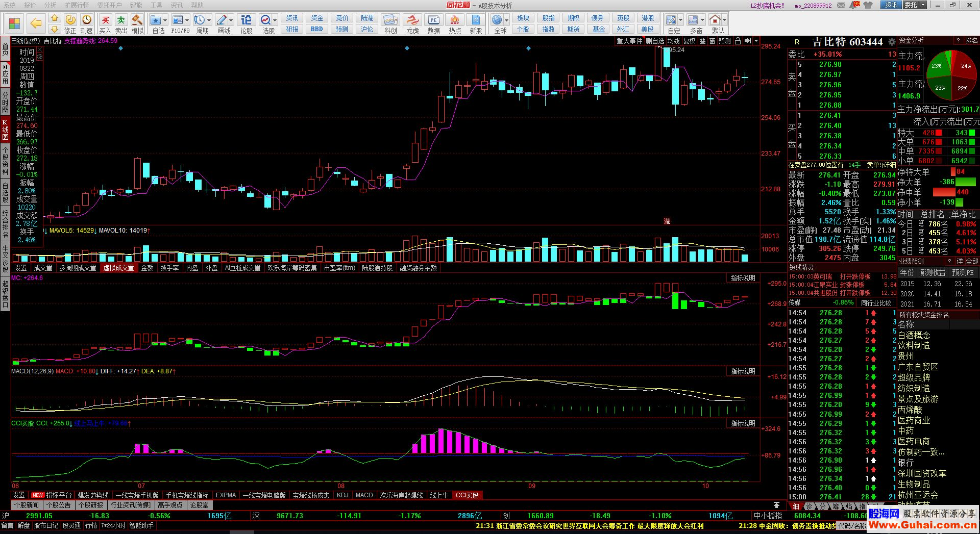Click the 默认 default home icon
980x534 pixels.
715,20
